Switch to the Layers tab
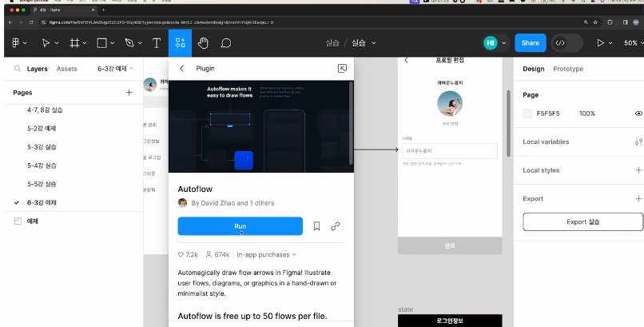 click(37, 69)
